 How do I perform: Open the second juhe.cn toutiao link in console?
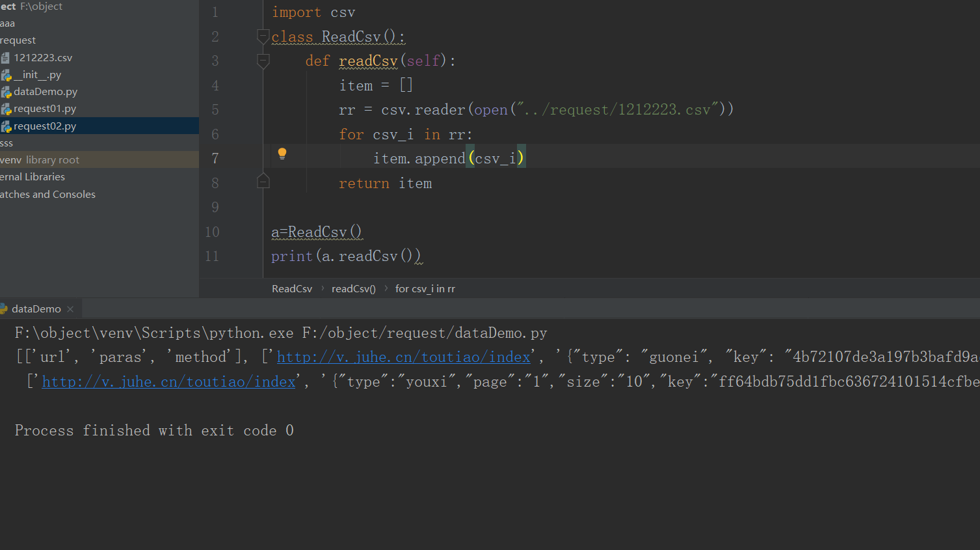169,381
